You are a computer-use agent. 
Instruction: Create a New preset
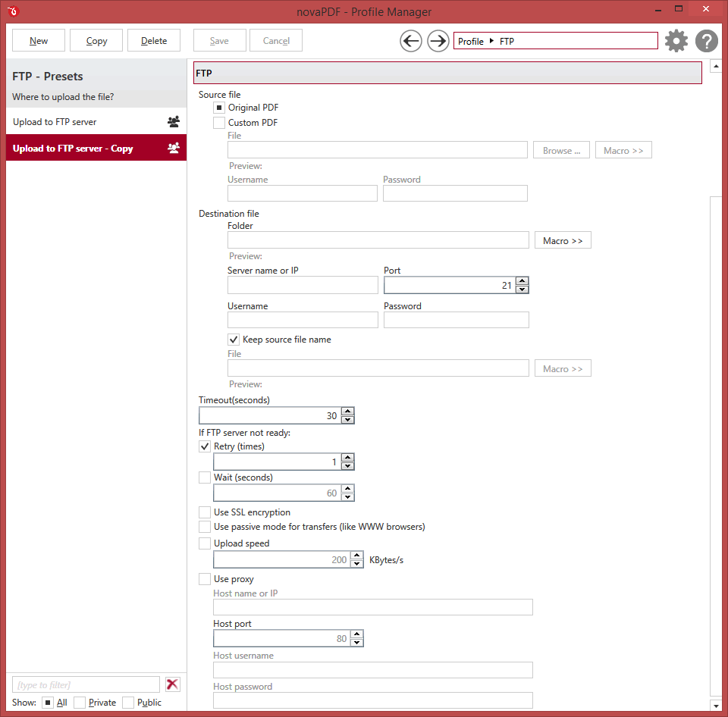tap(39, 41)
